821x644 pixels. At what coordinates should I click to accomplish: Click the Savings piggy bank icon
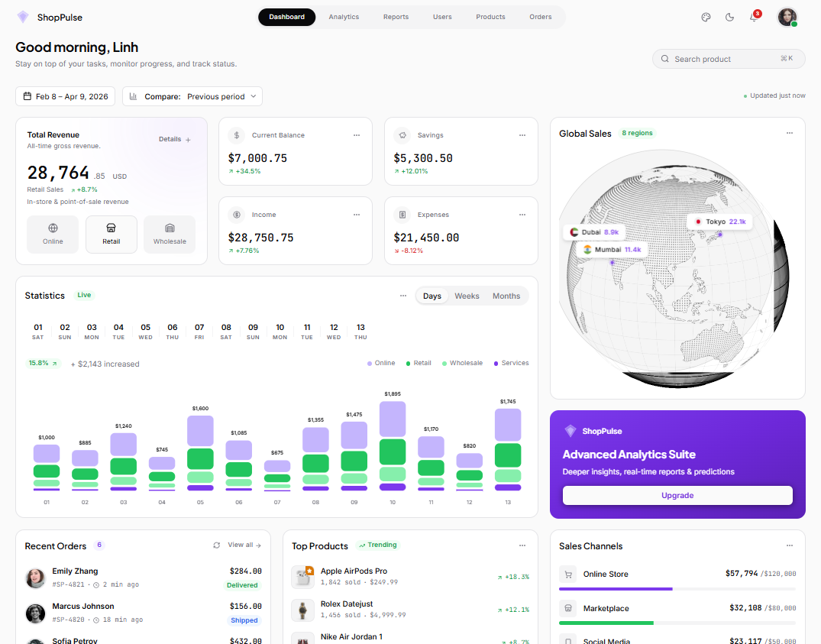[402, 135]
